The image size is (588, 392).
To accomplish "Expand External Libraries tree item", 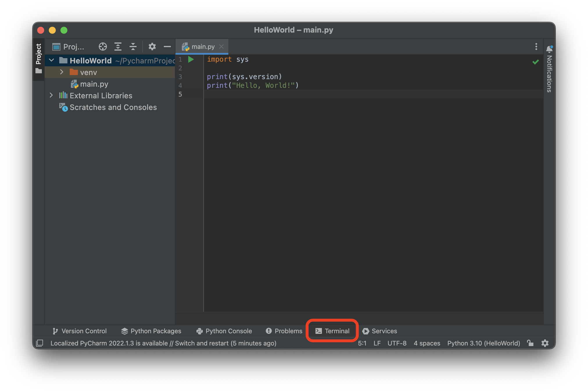I will pos(51,95).
